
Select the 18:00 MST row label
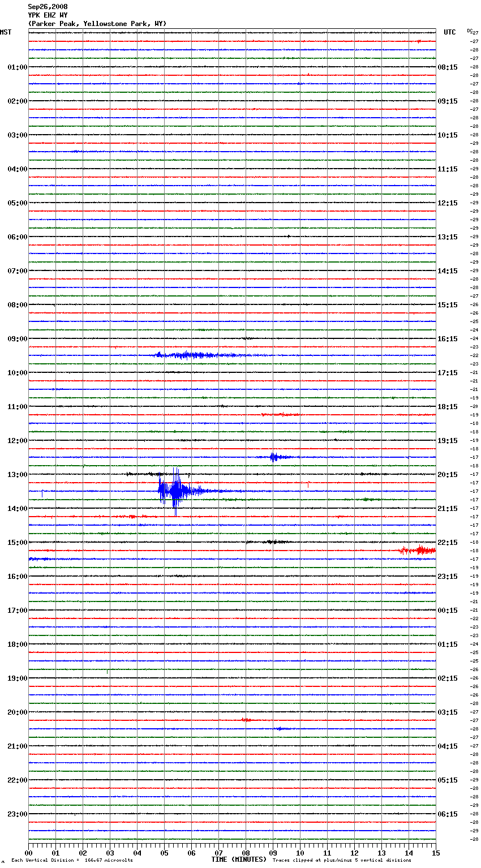click(18, 644)
